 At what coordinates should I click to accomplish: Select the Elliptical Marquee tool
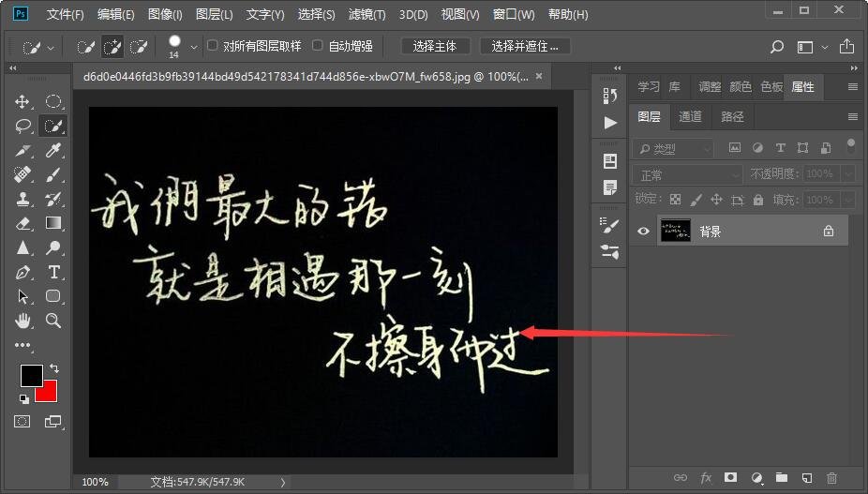[x=53, y=101]
